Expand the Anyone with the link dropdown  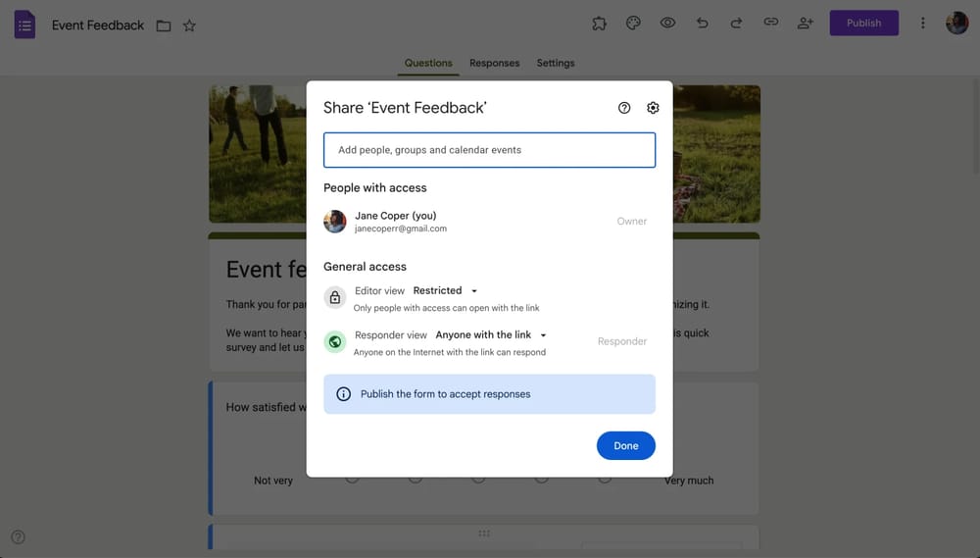[491, 335]
